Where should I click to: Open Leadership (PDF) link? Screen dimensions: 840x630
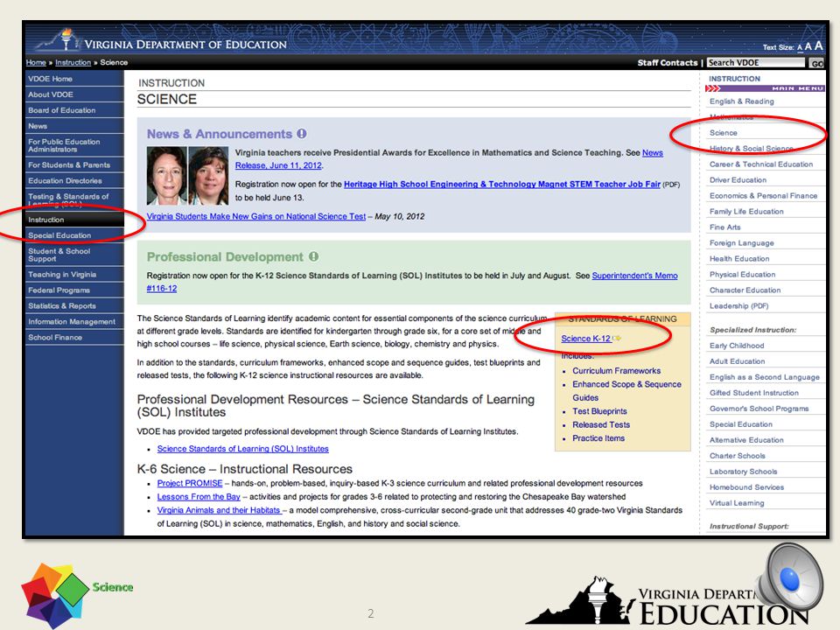tap(738, 306)
